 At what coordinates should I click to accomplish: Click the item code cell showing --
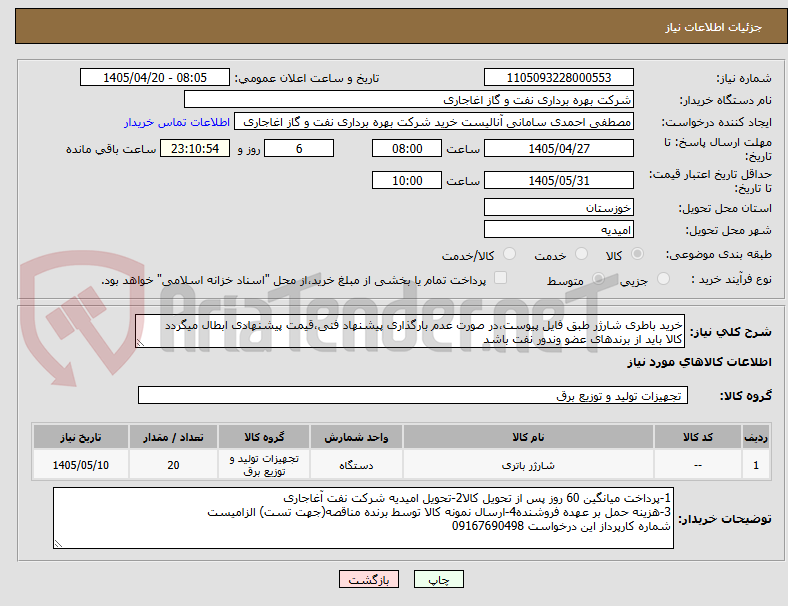pyautogui.click(x=698, y=465)
